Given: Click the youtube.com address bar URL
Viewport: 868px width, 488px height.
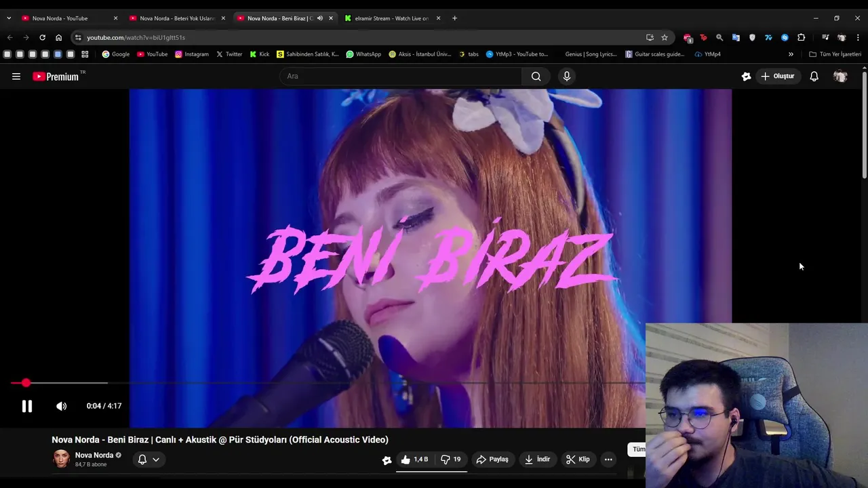Looking at the screenshot, I should [136, 37].
